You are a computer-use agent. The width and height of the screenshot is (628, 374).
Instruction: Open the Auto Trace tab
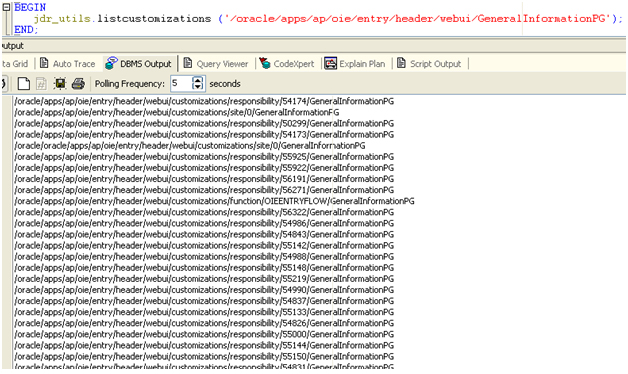tap(68, 64)
